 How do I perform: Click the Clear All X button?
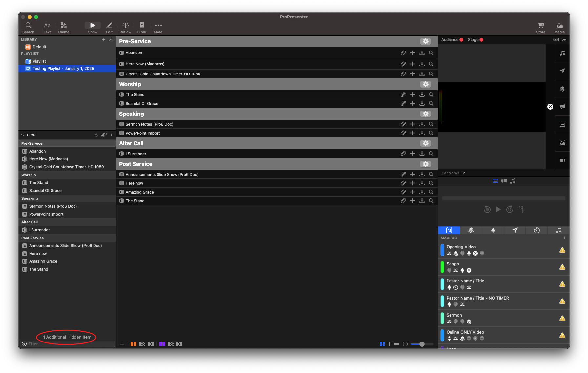[550, 107]
